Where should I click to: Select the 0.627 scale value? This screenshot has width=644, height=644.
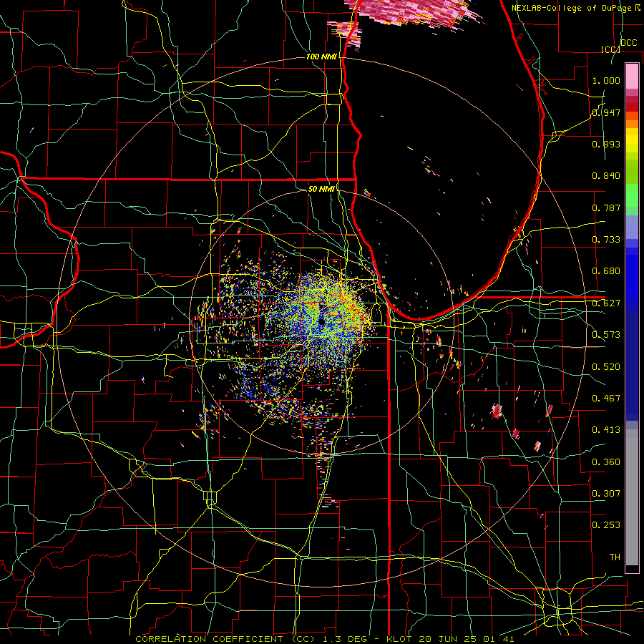point(606,303)
